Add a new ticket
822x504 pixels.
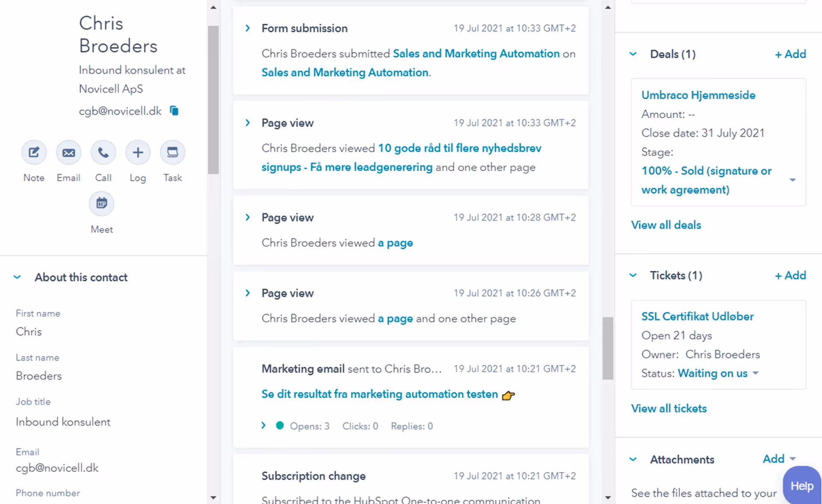790,276
